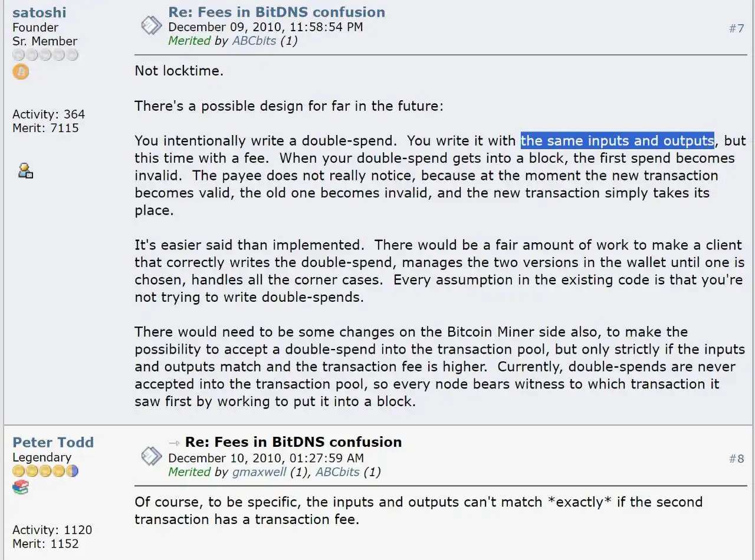The image size is (755, 560).
Task: Click satoshi's grey rank stars
Action: [45, 55]
